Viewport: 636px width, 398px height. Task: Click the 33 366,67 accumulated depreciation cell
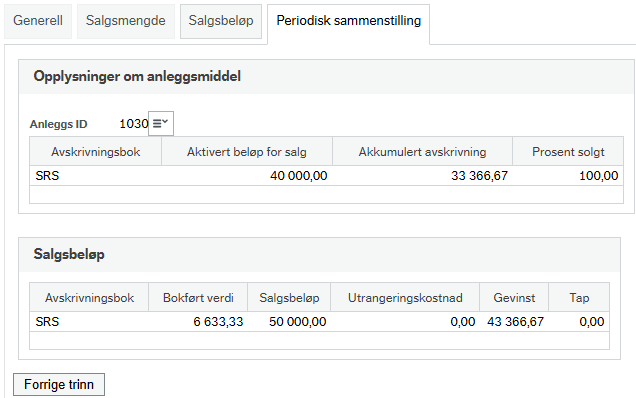pyautogui.click(x=422, y=176)
